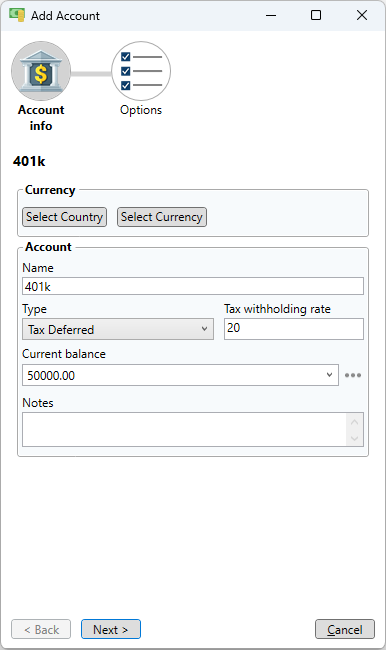386x650 pixels.
Task: Maximize the Add Account window
Action: (x=316, y=15)
